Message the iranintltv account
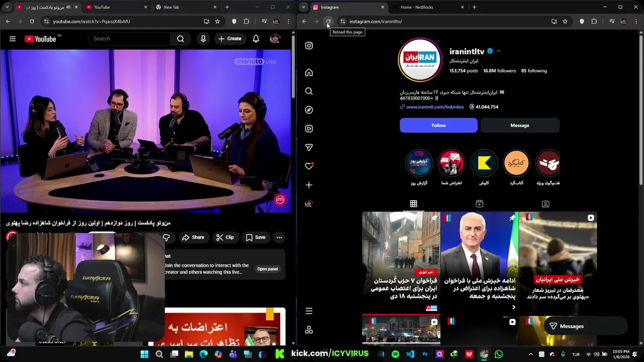The height and width of the screenshot is (362, 644). coord(520,125)
